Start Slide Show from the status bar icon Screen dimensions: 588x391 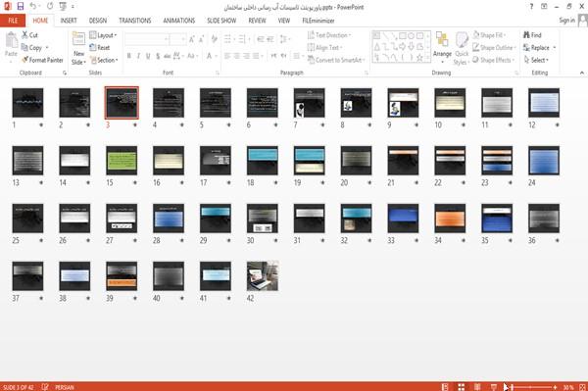494,387
